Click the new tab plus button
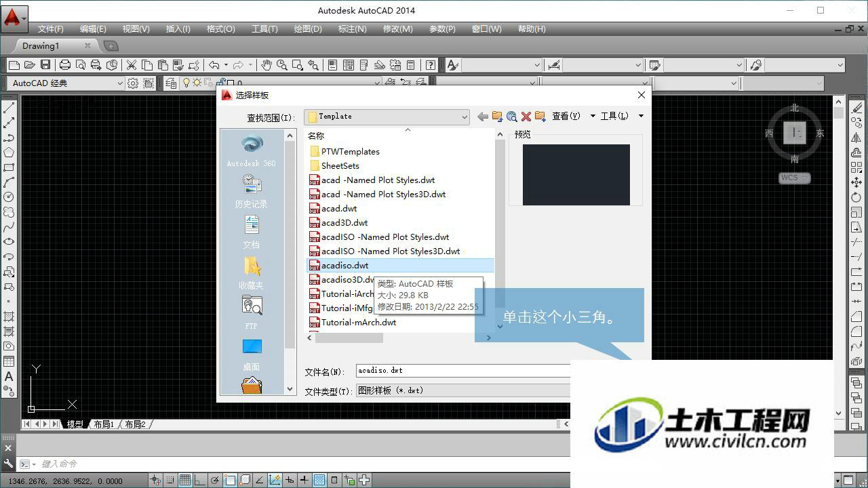The image size is (868, 488). (x=111, y=46)
